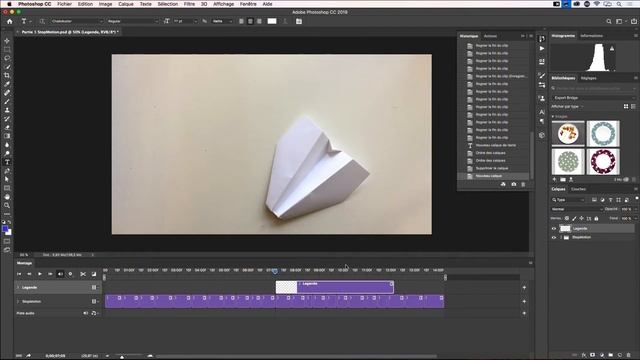The height and width of the screenshot is (360, 640).
Task: Switch to the Informations tab
Action: tap(591, 36)
